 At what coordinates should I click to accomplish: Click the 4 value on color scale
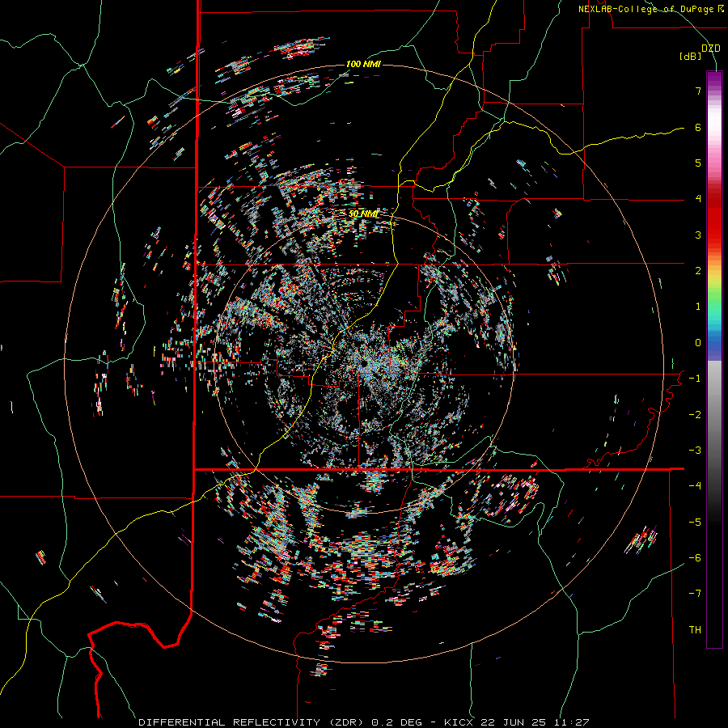coord(698,199)
